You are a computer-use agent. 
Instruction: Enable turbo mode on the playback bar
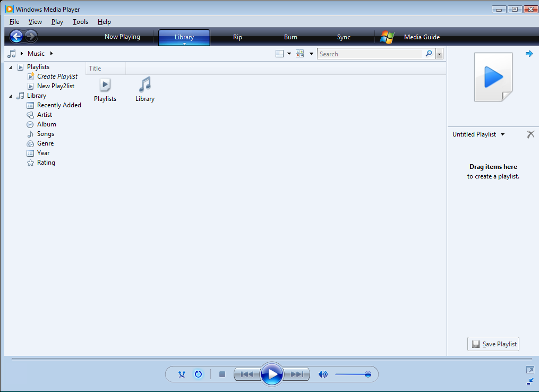pos(182,374)
